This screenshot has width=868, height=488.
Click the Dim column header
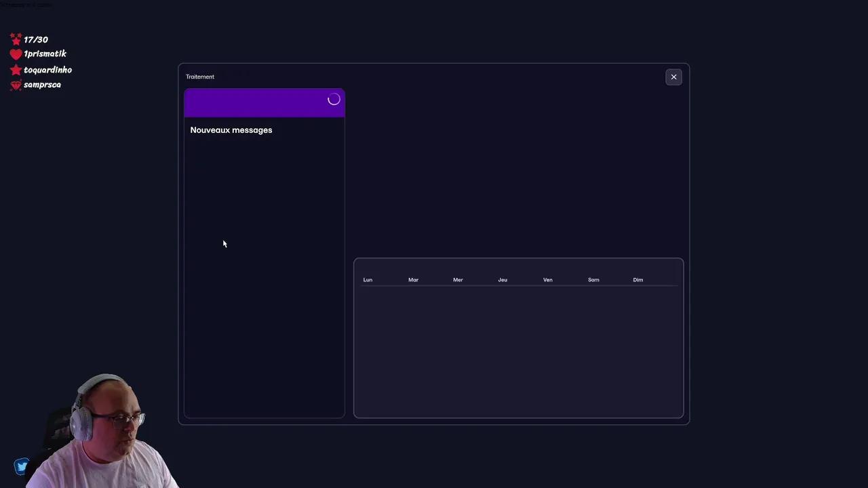tap(638, 280)
